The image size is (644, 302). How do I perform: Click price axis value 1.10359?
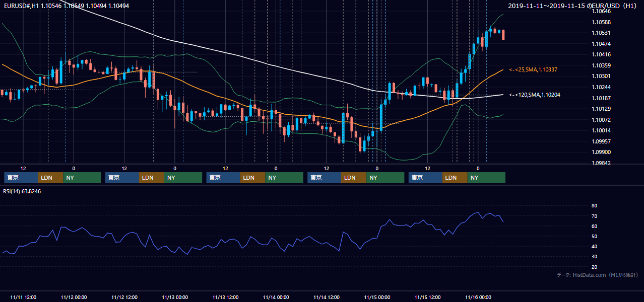(x=601, y=65)
